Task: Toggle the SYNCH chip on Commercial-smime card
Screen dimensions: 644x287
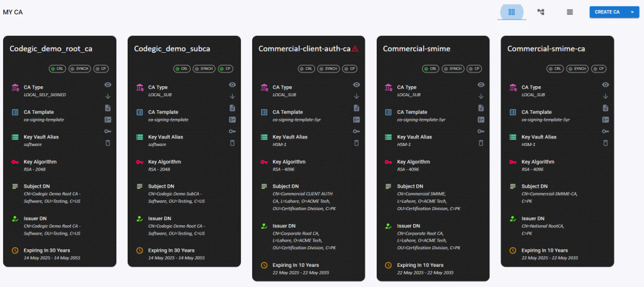Action: 453,68
